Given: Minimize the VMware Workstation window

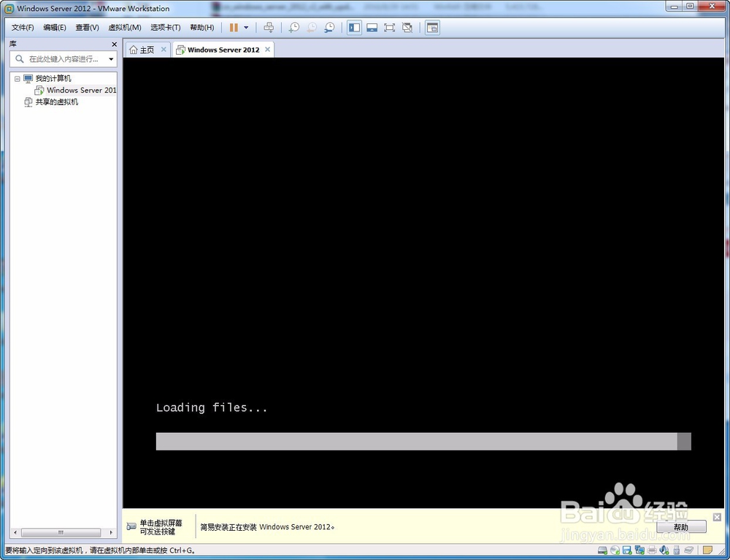Looking at the screenshot, I should coord(673,6).
